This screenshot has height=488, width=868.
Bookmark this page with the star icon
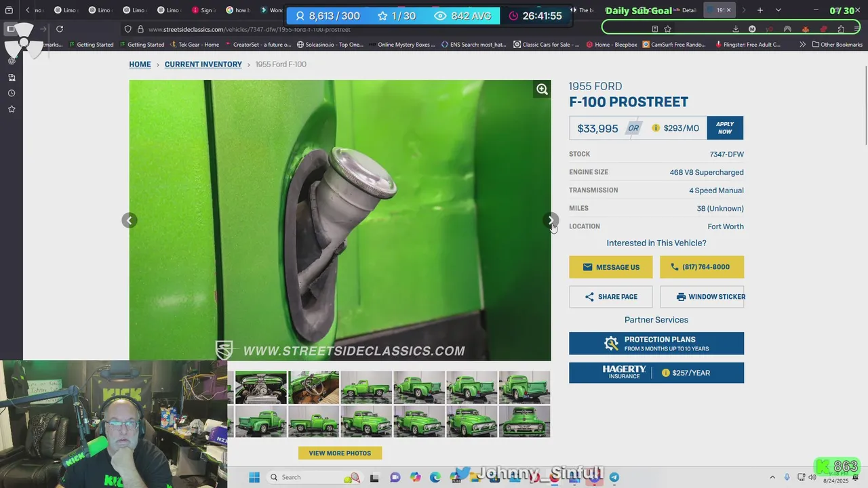668,29
